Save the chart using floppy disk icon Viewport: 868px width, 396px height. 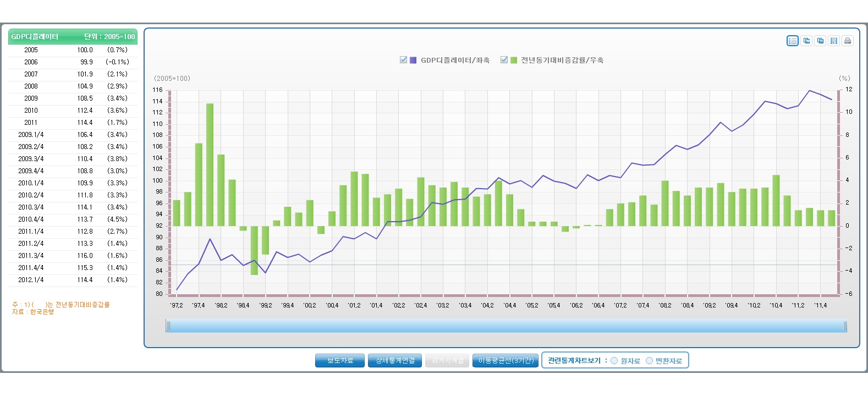click(x=834, y=41)
